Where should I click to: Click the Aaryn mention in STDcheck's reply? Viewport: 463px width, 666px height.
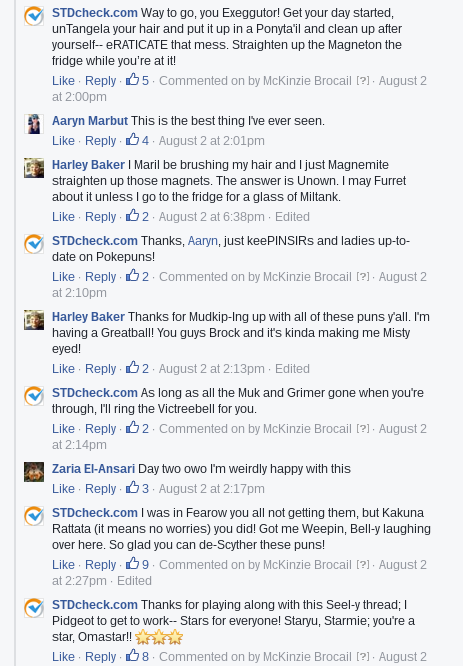pyautogui.click(x=203, y=241)
